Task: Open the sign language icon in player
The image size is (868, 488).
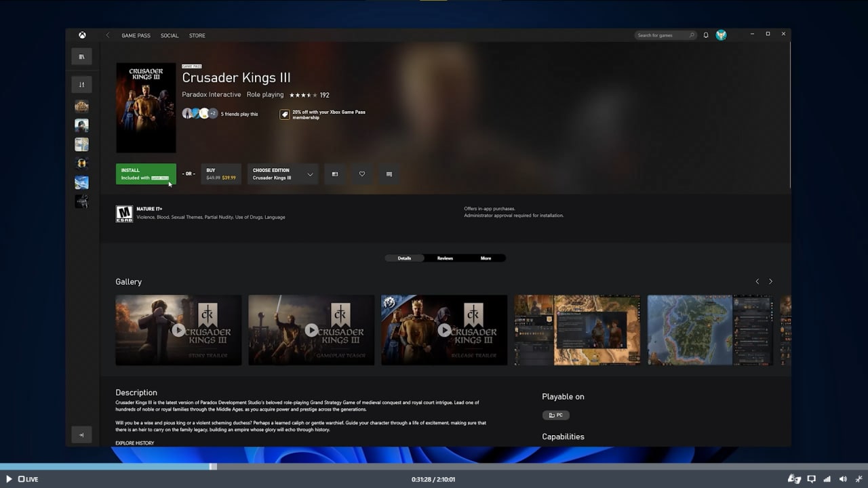Action: 793,479
